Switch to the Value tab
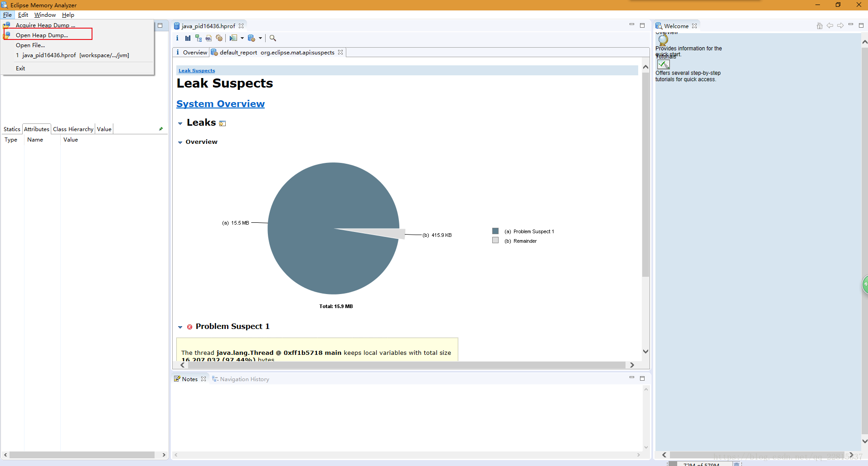868x466 pixels. click(104, 129)
